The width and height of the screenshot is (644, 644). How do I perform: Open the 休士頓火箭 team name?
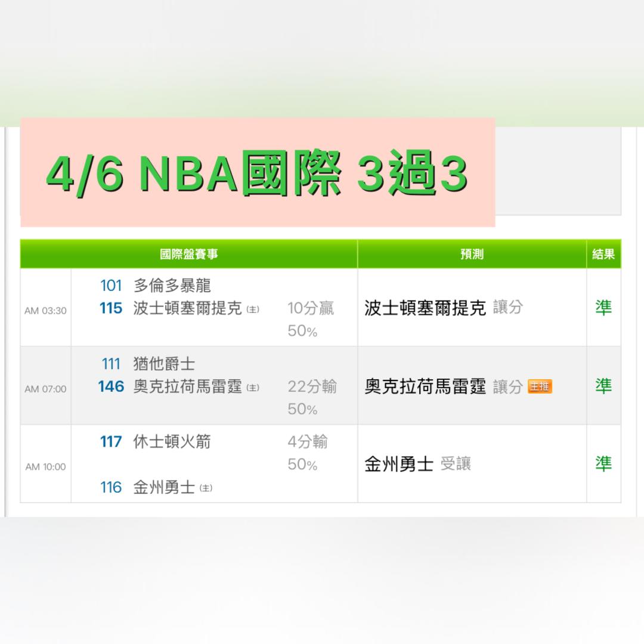pyautogui.click(x=172, y=442)
